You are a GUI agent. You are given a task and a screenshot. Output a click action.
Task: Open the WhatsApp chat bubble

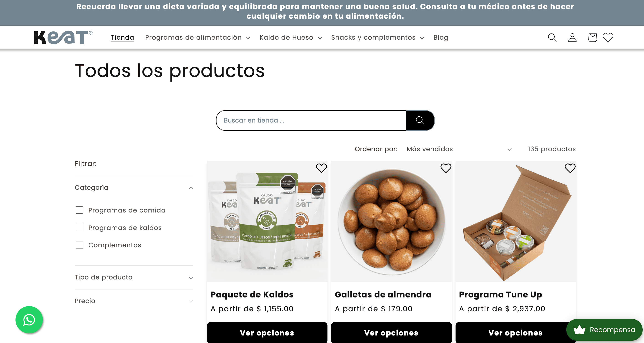(x=29, y=320)
